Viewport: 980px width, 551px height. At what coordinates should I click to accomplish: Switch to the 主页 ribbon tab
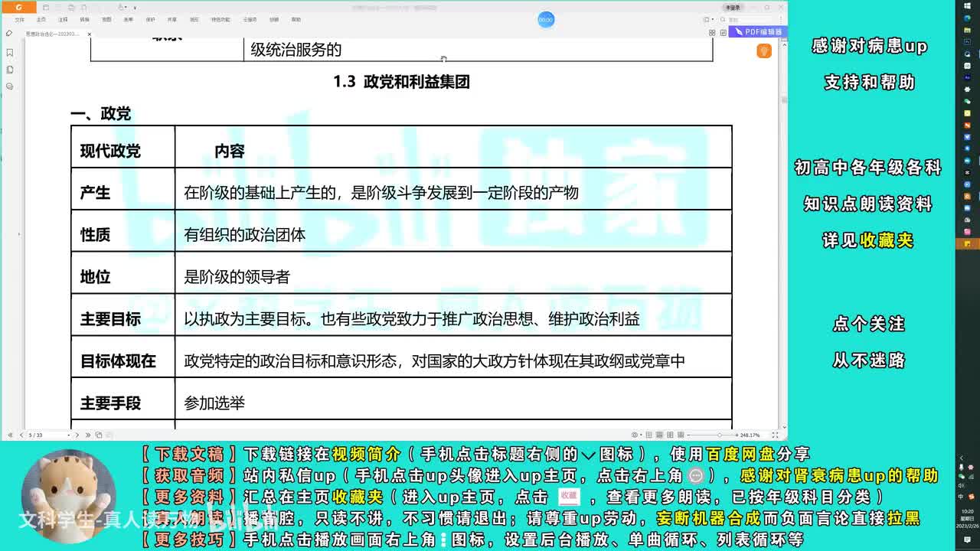click(41, 19)
